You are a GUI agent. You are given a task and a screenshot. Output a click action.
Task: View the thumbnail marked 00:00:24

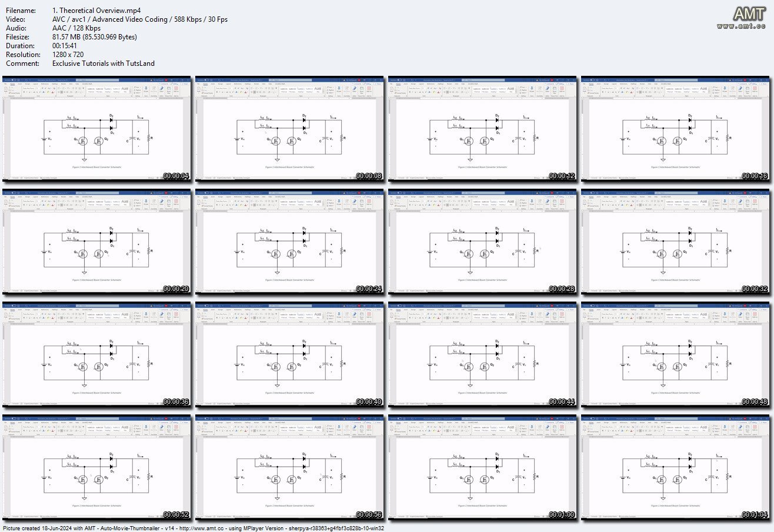(x=290, y=242)
